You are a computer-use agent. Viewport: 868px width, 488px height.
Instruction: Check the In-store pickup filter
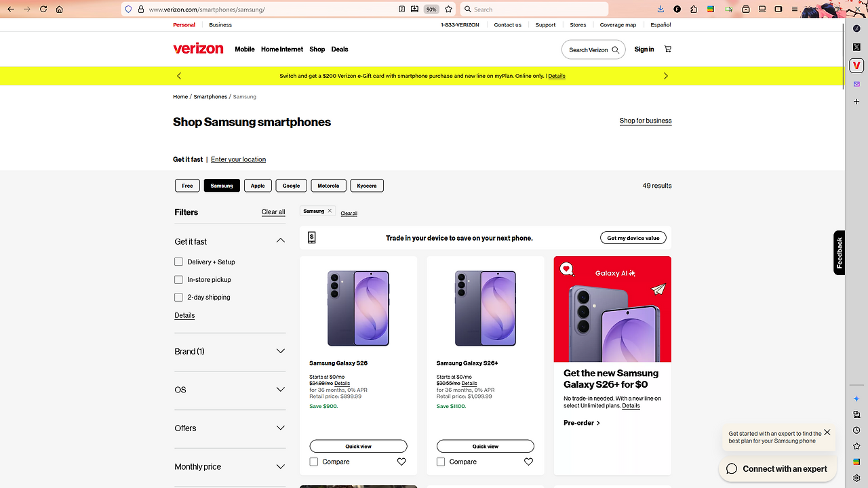[179, 279]
